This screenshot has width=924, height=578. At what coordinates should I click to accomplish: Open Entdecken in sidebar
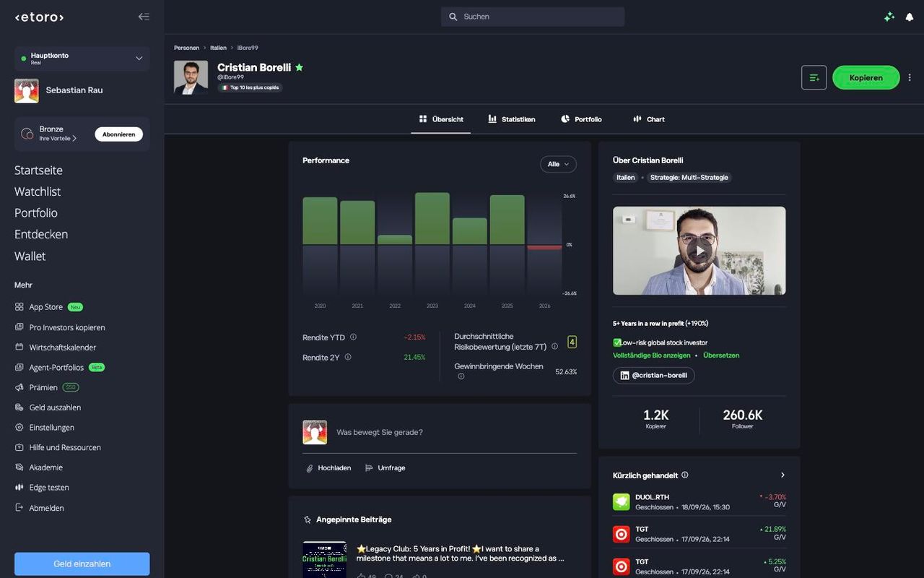click(x=41, y=234)
